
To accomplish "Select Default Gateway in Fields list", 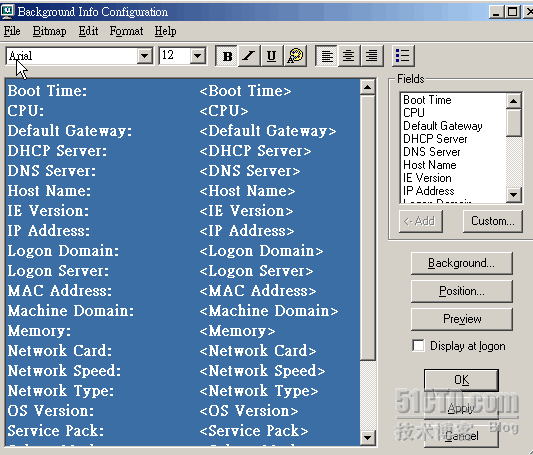I will pyautogui.click(x=443, y=126).
